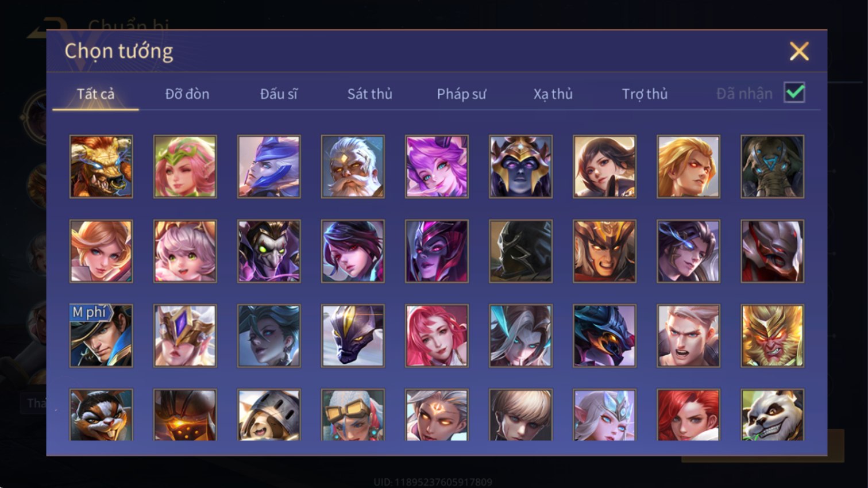Select the hero labeled M phí
Screen dimensions: 868x488
point(101,336)
